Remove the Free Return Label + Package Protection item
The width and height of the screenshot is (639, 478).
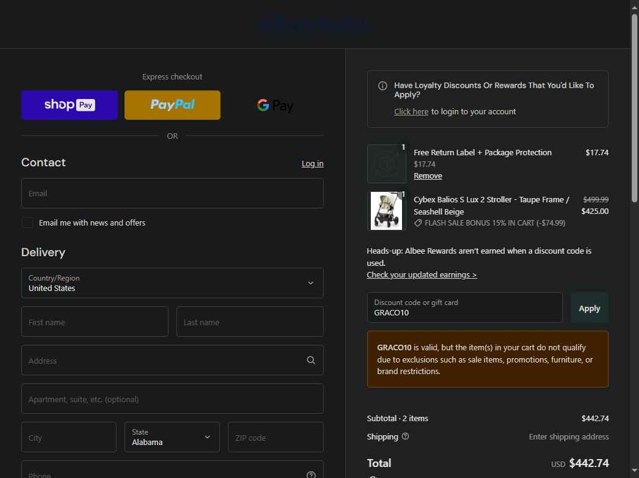428,176
